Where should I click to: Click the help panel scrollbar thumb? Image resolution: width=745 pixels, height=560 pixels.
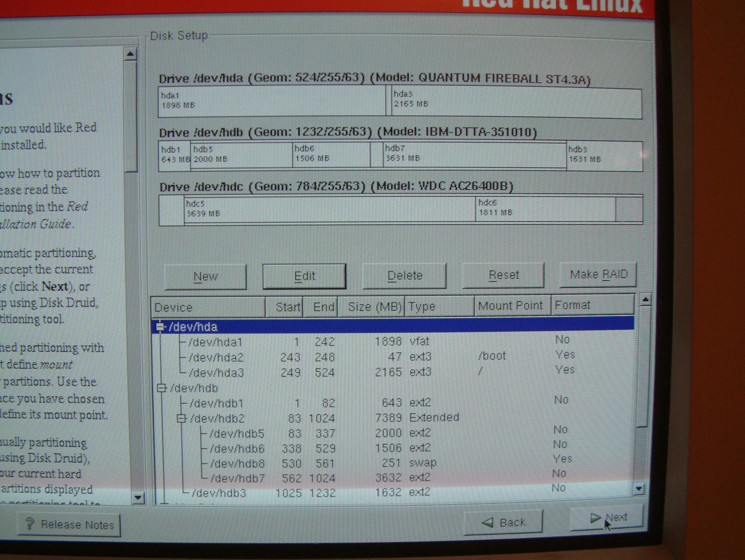131,116
